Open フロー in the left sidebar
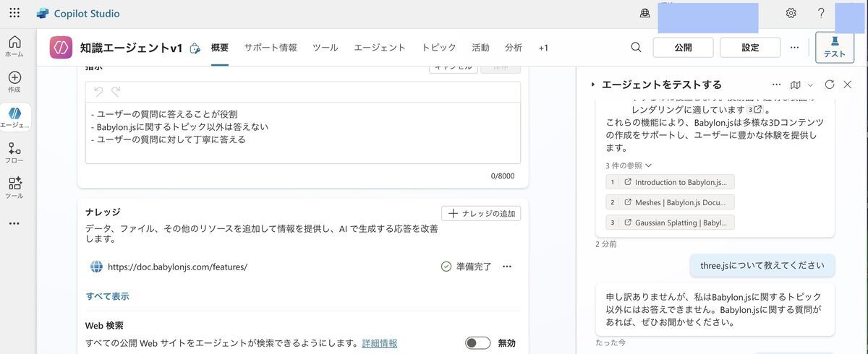The height and width of the screenshot is (354, 868). [x=14, y=152]
